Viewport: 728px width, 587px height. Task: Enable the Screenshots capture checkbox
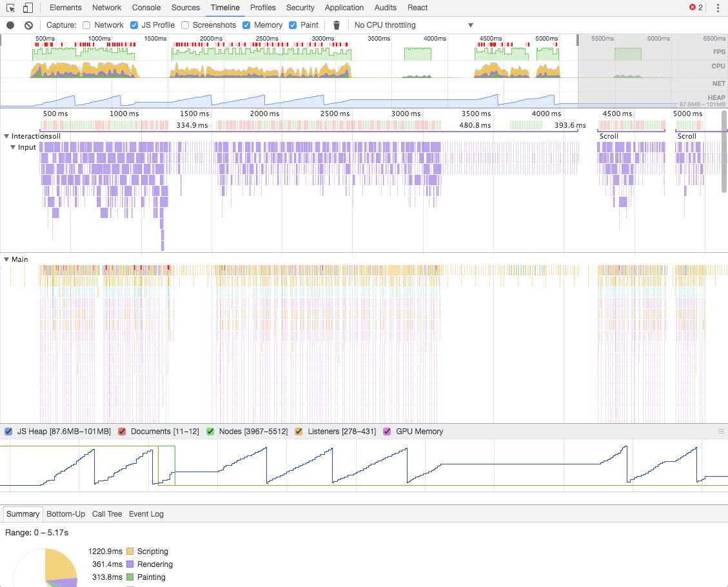coord(185,25)
